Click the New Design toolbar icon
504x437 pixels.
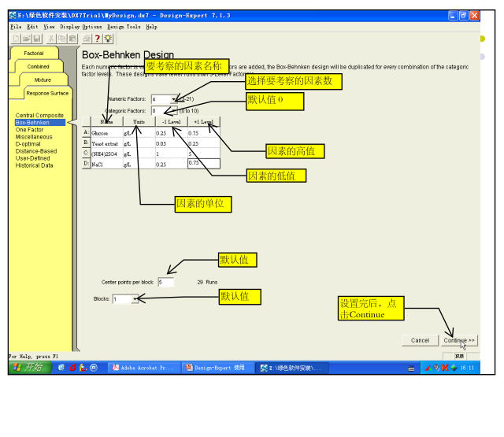[x=16, y=38]
